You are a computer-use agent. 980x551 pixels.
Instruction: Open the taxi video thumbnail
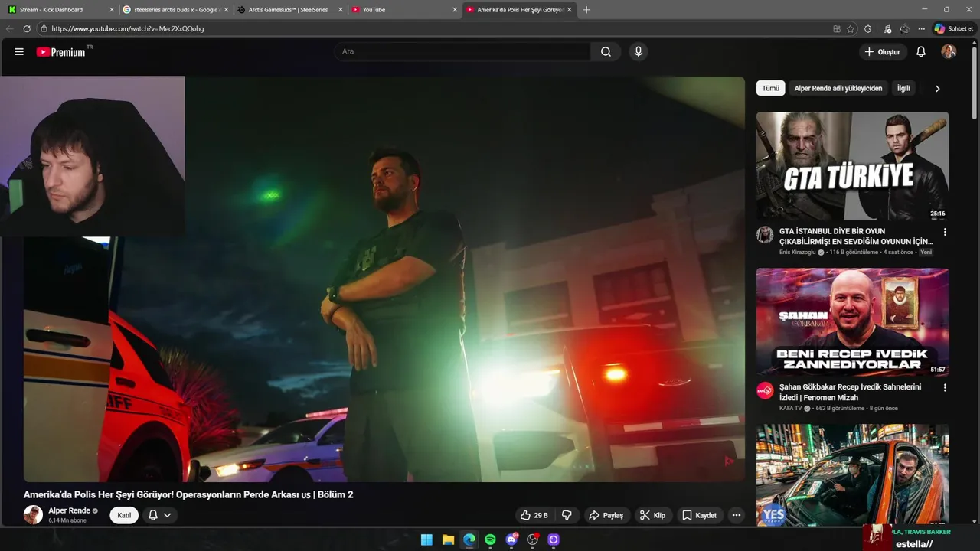[x=852, y=474]
